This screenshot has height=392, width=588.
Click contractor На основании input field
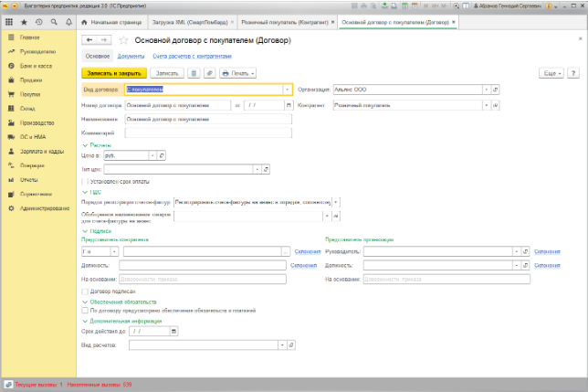point(203,279)
